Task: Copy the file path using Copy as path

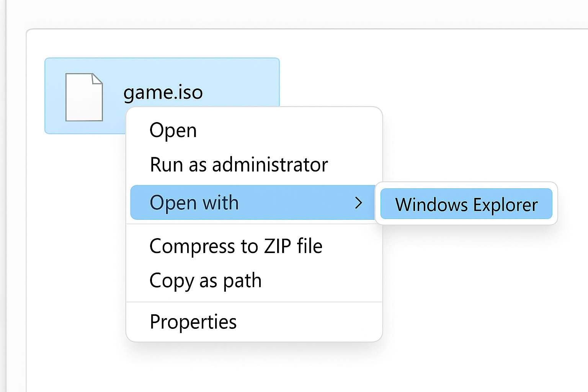Action: tap(206, 281)
